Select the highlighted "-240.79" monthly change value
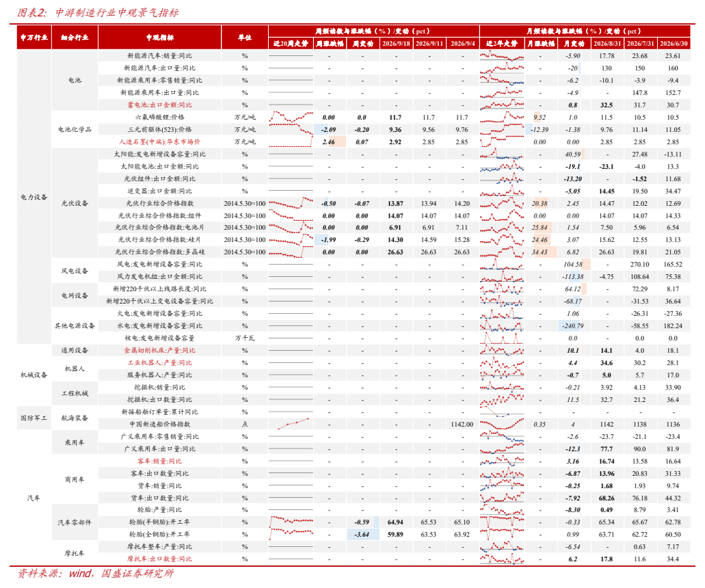The image size is (705, 588). [572, 326]
